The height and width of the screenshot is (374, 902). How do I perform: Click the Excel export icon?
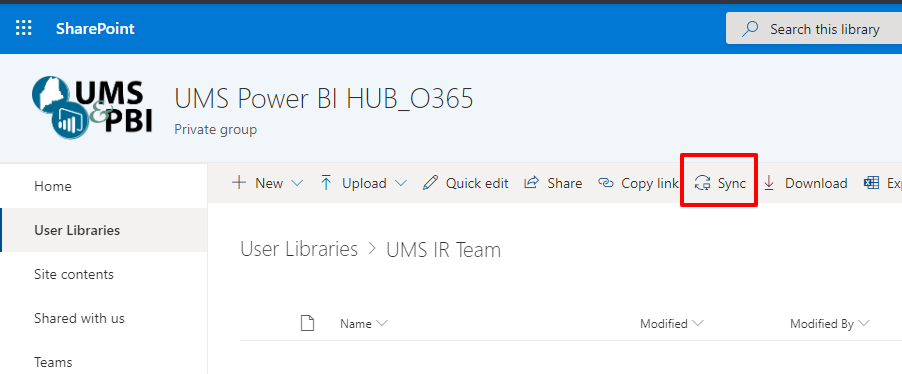coord(872,183)
